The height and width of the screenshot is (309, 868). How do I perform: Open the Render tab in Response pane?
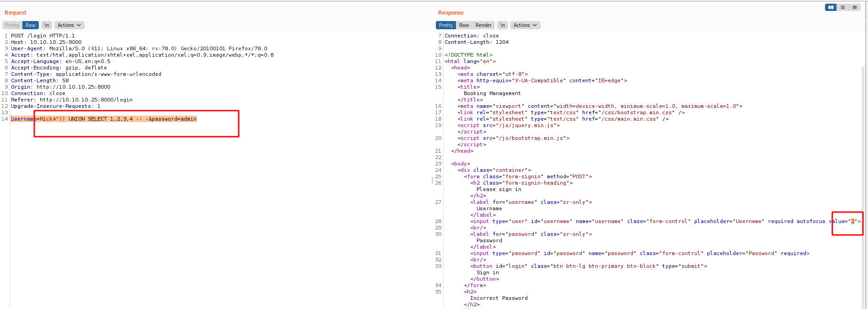[x=483, y=25]
